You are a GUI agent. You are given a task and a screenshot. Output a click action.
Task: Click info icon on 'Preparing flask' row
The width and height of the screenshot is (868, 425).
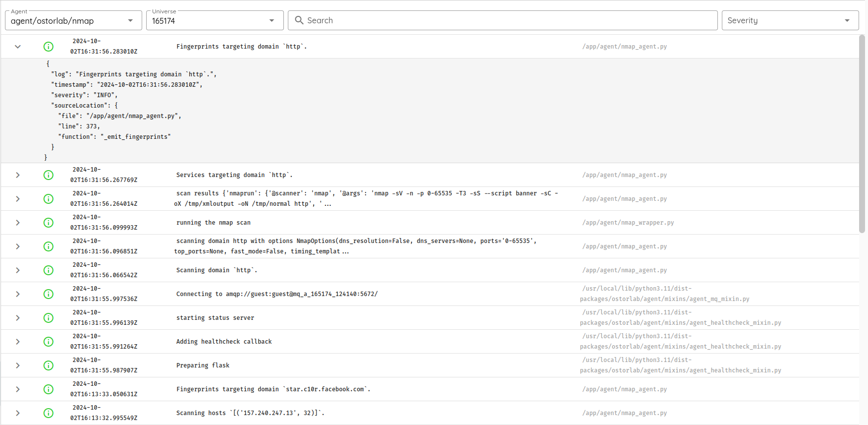49,365
